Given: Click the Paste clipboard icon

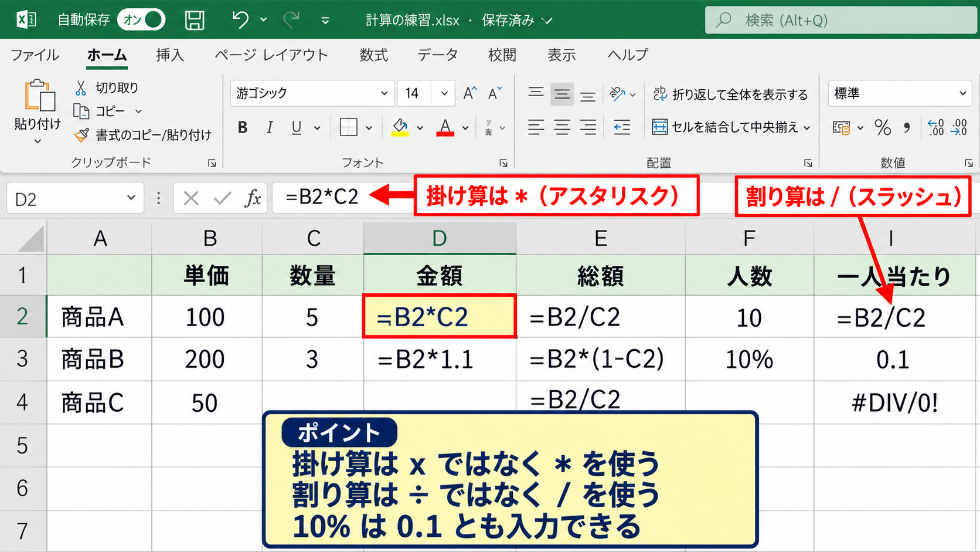Looking at the screenshot, I should click(39, 96).
